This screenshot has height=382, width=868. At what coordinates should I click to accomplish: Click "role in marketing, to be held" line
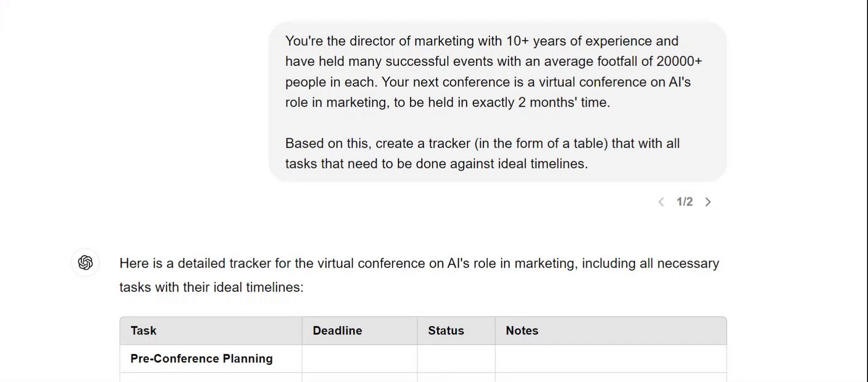click(x=447, y=102)
